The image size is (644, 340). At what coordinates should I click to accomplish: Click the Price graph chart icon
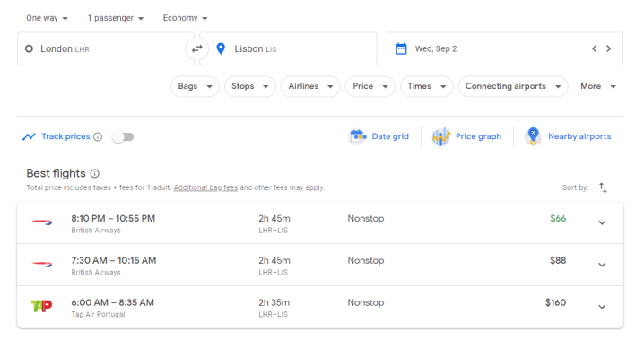(x=441, y=136)
